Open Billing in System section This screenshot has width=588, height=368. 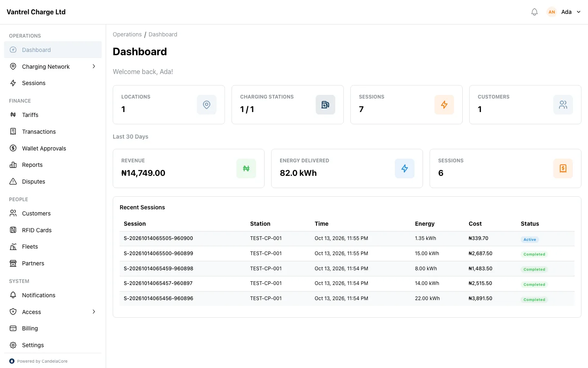(53, 328)
